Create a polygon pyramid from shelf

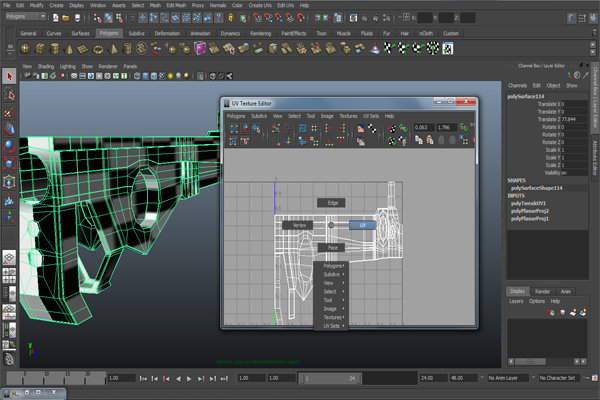point(113,49)
